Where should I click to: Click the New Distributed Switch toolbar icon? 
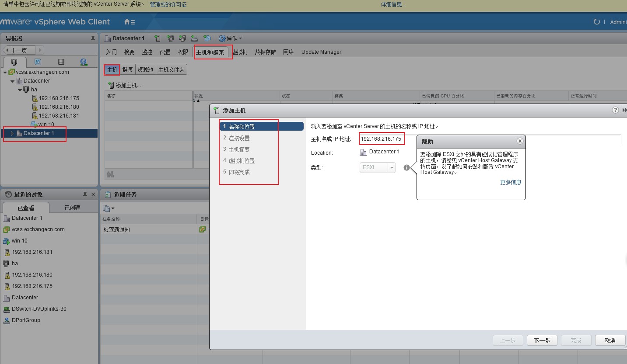(195, 38)
